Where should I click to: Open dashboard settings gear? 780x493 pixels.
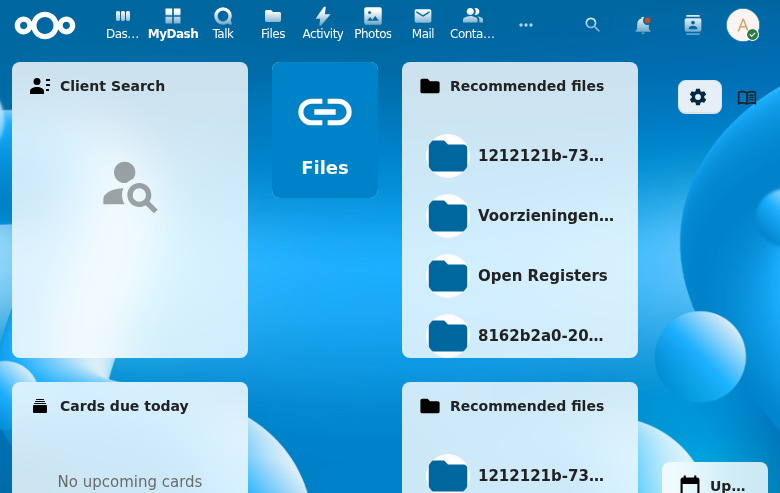[699, 97]
